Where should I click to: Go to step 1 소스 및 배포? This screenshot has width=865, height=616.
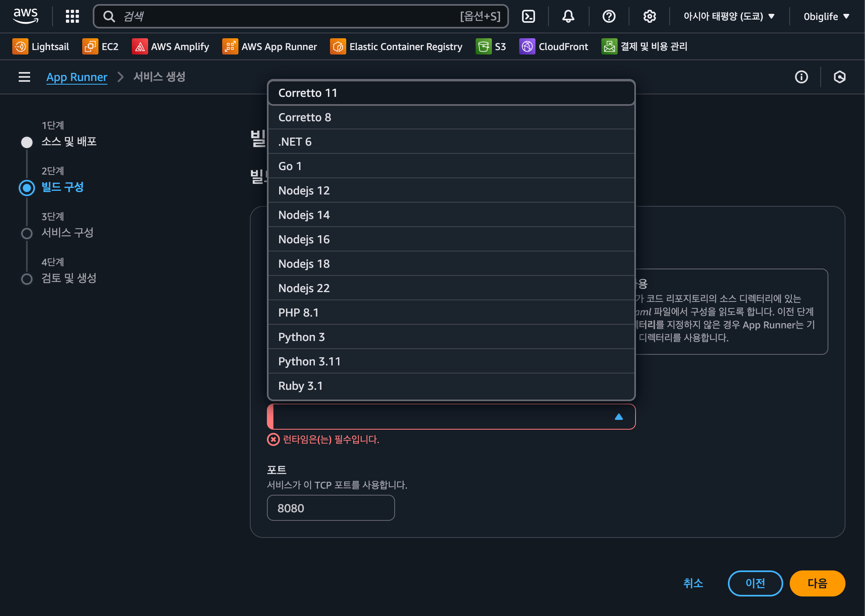pyautogui.click(x=69, y=142)
